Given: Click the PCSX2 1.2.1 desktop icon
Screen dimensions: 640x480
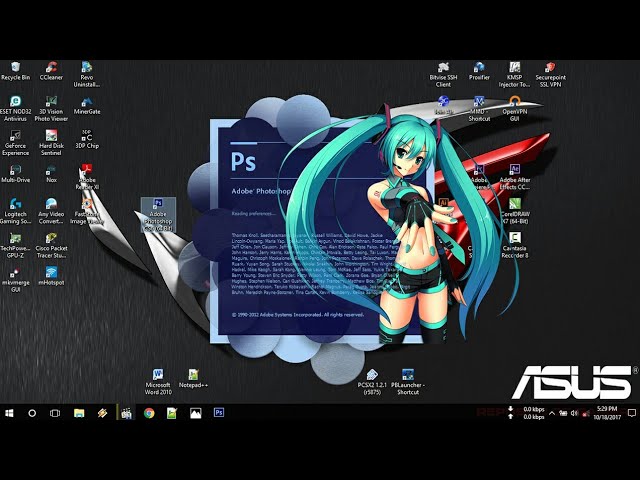Looking at the screenshot, I should (x=372, y=382).
